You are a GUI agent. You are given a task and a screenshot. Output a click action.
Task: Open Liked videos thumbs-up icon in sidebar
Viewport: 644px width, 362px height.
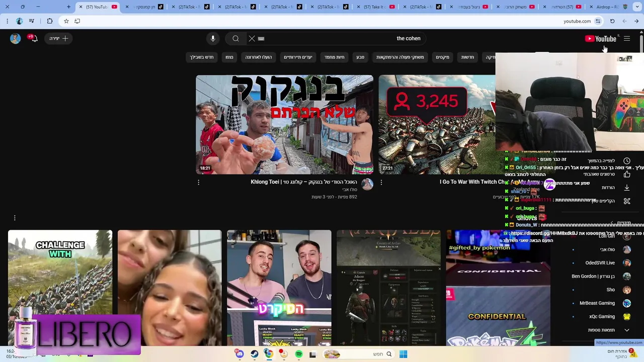tap(627, 174)
